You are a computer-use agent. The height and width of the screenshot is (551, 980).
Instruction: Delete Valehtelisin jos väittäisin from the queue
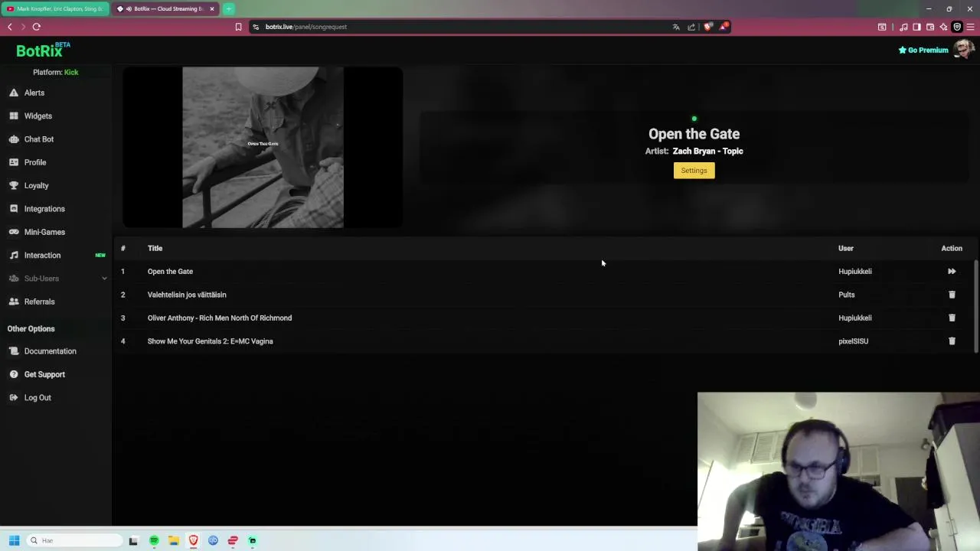(952, 295)
